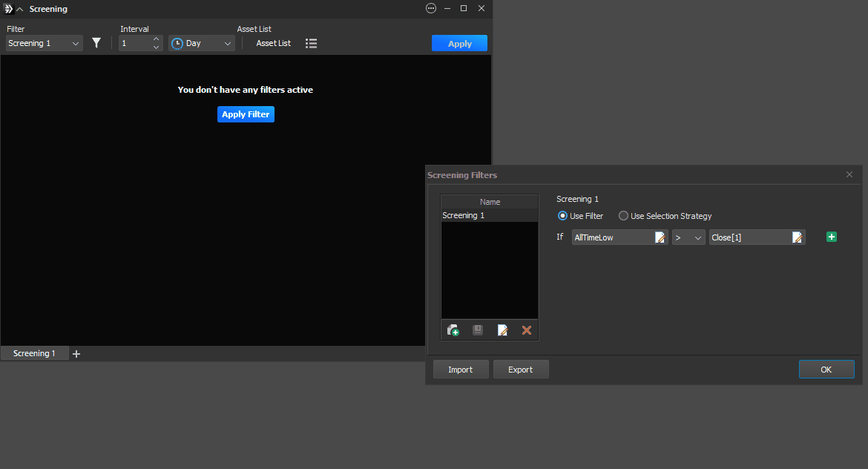
Task: Click the rename screening pencil icon
Action: (502, 330)
